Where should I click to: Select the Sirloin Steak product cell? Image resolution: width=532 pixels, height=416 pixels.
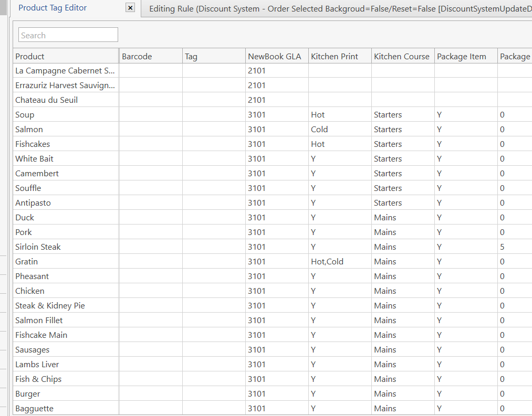pos(66,247)
